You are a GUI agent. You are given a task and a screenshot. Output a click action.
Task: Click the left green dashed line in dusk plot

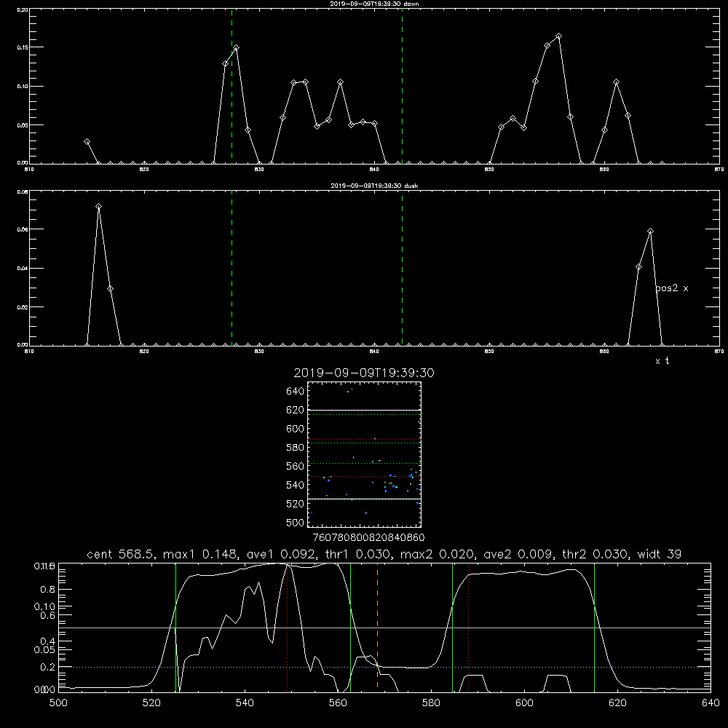tap(232, 268)
